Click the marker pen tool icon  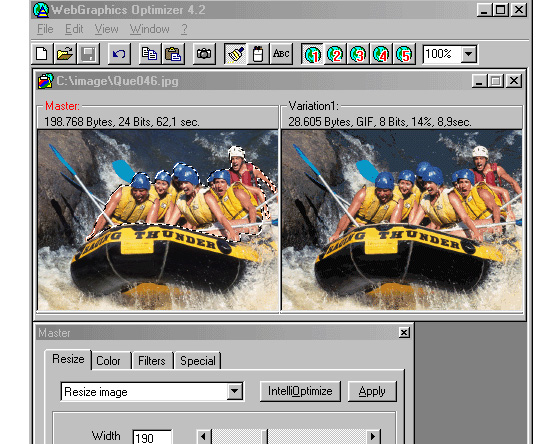click(x=258, y=54)
